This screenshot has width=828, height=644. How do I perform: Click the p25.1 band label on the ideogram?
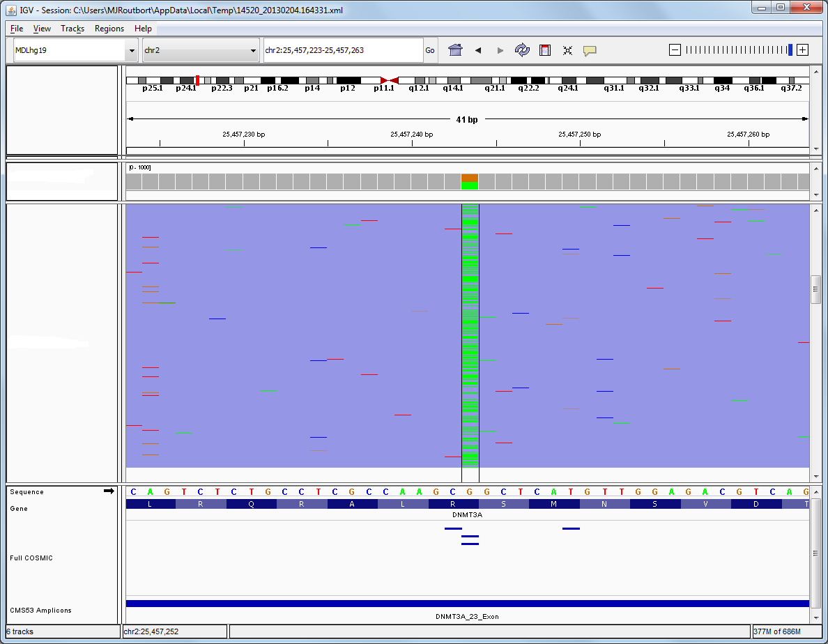click(153, 88)
